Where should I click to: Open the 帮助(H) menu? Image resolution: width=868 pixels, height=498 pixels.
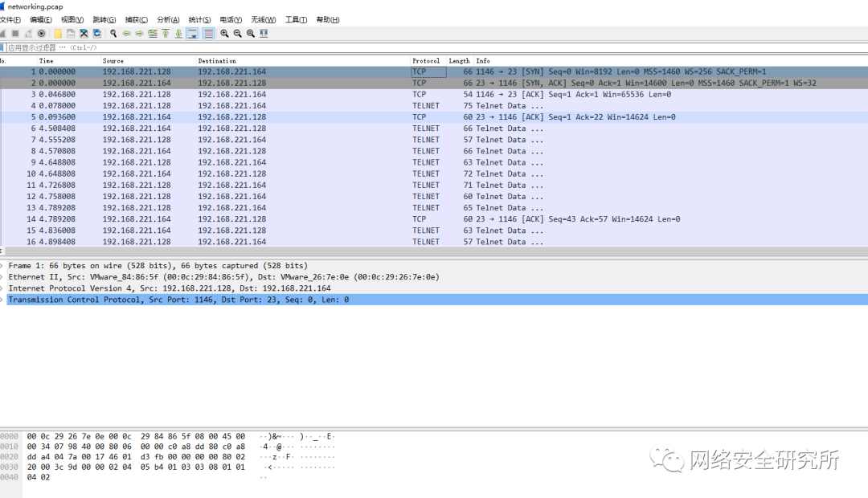point(326,19)
